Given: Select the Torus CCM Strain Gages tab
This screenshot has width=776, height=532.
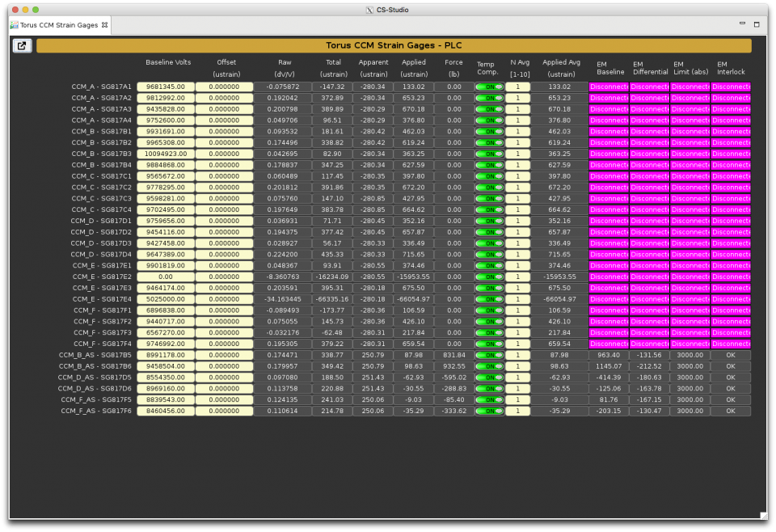Looking at the screenshot, I should (x=57, y=25).
